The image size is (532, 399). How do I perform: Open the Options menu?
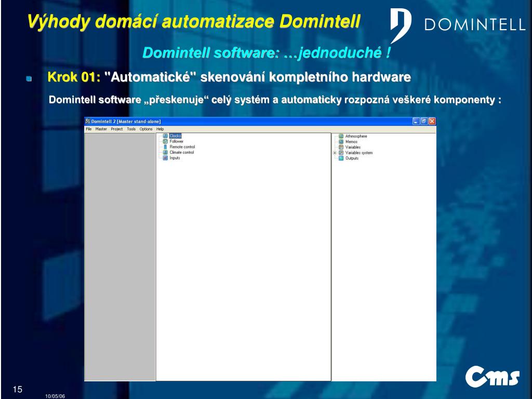pyautogui.click(x=146, y=129)
